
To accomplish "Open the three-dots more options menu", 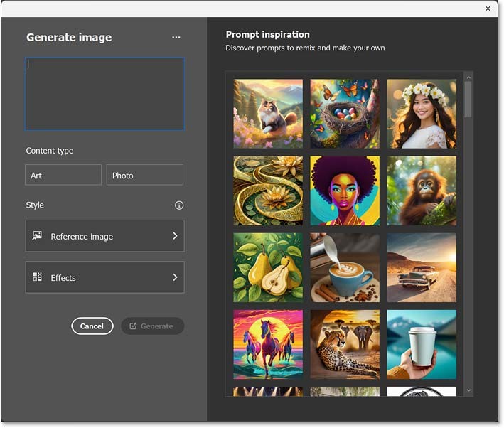I will pyautogui.click(x=176, y=38).
